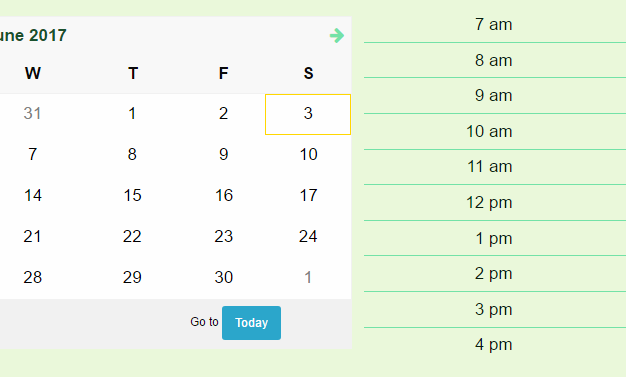Select the 9 am time slot
This screenshot has width=626, height=377.
click(495, 96)
